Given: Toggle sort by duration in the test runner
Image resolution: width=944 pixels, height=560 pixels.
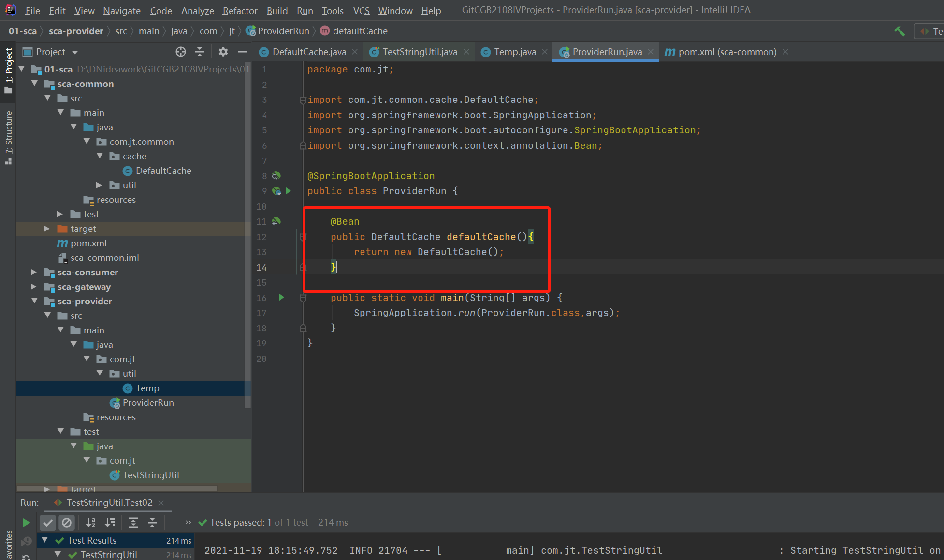Looking at the screenshot, I should tap(110, 522).
